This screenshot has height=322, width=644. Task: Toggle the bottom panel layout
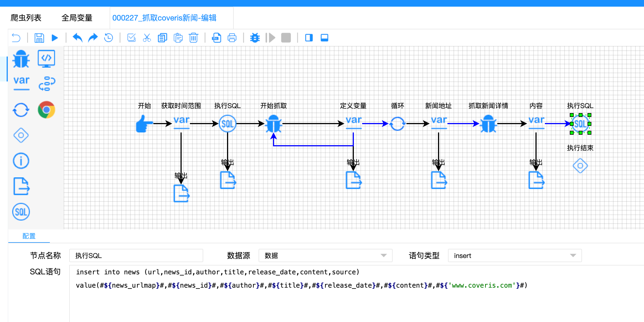point(324,38)
